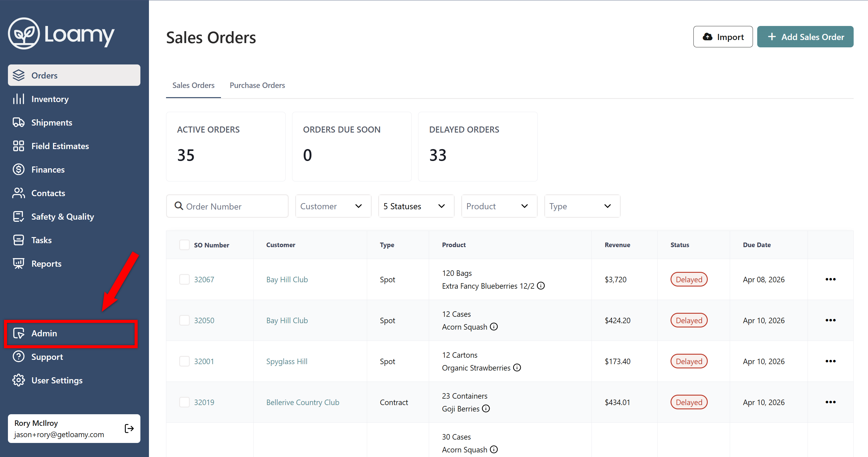The width and height of the screenshot is (868, 457).
Task: Open the 5 Statuses dropdown
Action: 416,206
